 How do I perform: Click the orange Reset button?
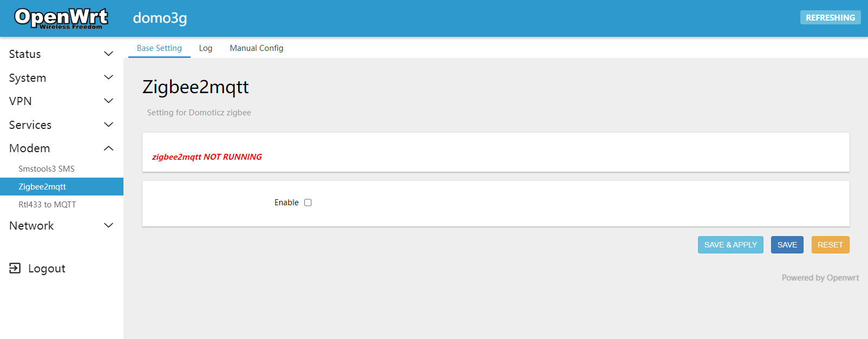(x=830, y=245)
